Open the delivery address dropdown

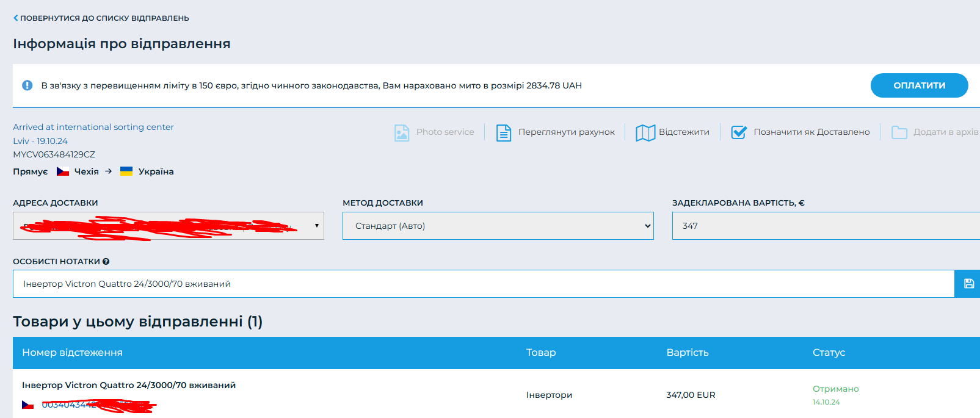pos(169,226)
